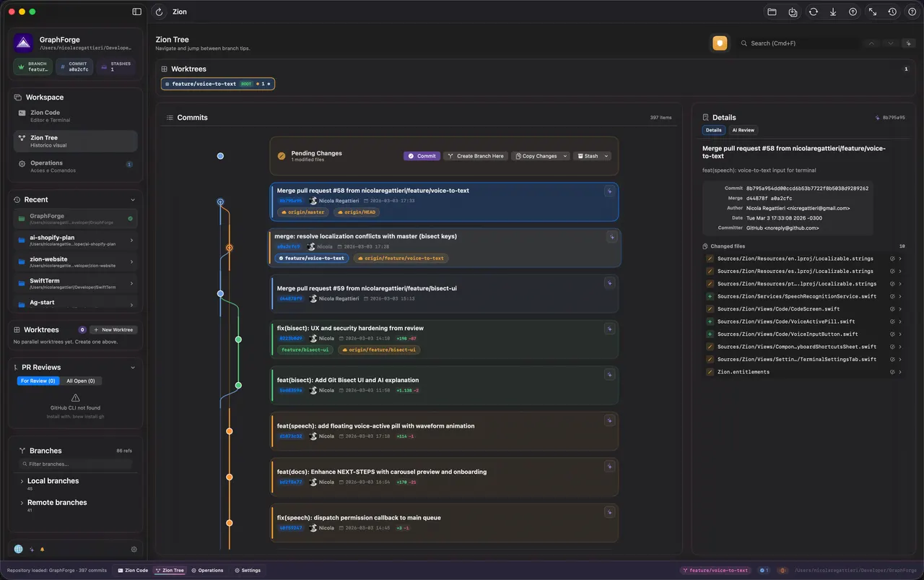Screen dimensions: 924x580
Task: Select the All Open (0) filter
Action: [x=80, y=381]
